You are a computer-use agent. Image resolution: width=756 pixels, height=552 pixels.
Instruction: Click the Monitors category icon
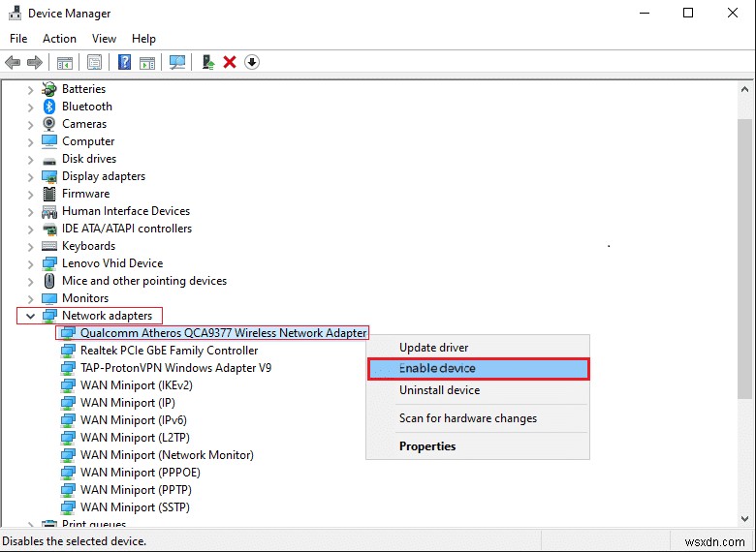49,298
